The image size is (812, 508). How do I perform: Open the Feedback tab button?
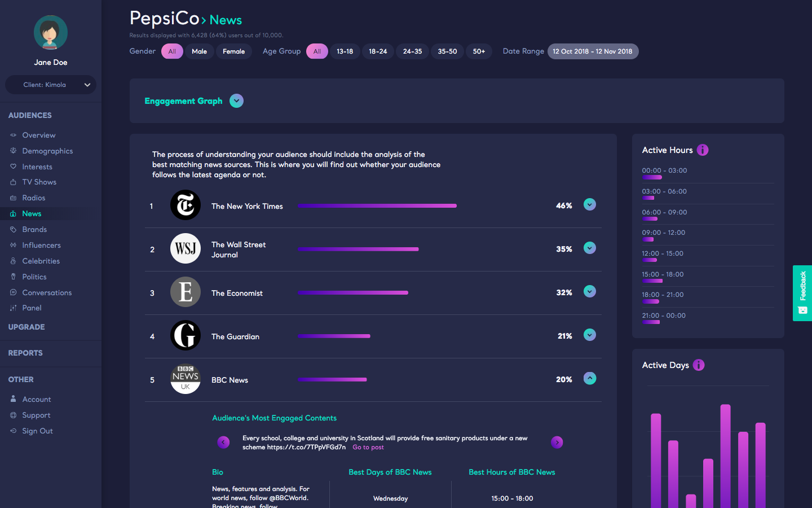pyautogui.click(x=802, y=293)
